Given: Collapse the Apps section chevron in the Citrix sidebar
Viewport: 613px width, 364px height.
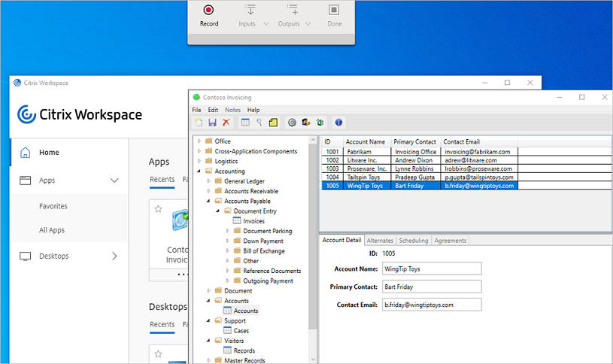Looking at the screenshot, I should [114, 180].
